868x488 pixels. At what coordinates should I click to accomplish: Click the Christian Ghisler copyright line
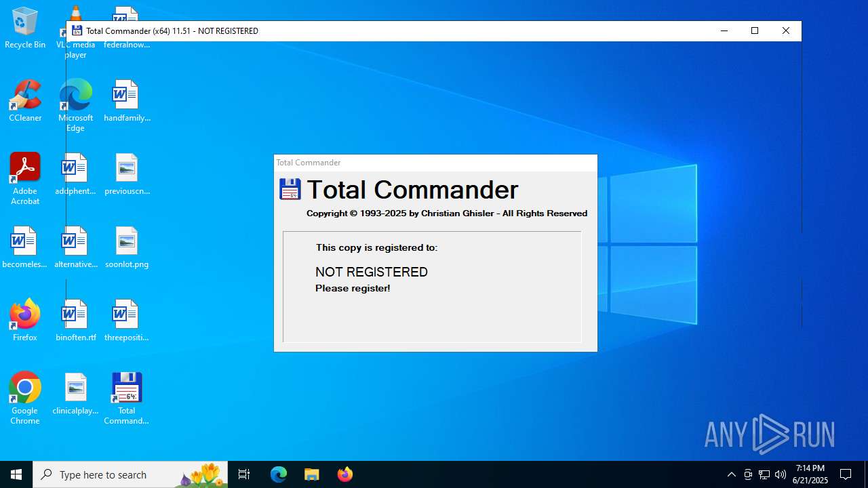(447, 213)
